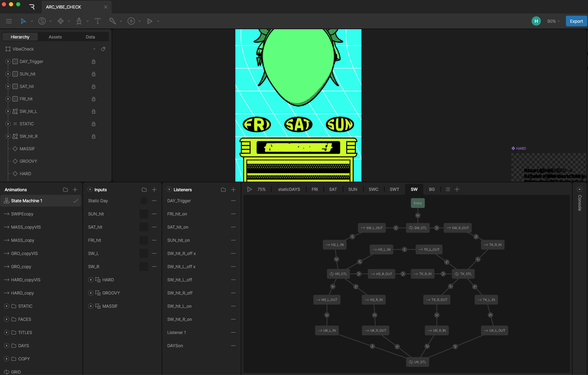The image size is (588, 375).
Task: Select State Machine 1
Action: click(x=41, y=201)
